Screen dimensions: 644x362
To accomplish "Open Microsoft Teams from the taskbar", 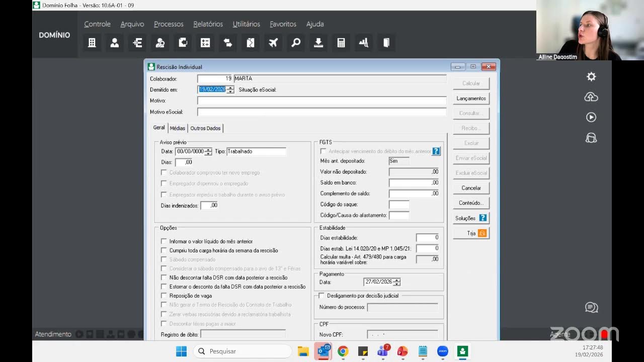I will coord(383,351).
